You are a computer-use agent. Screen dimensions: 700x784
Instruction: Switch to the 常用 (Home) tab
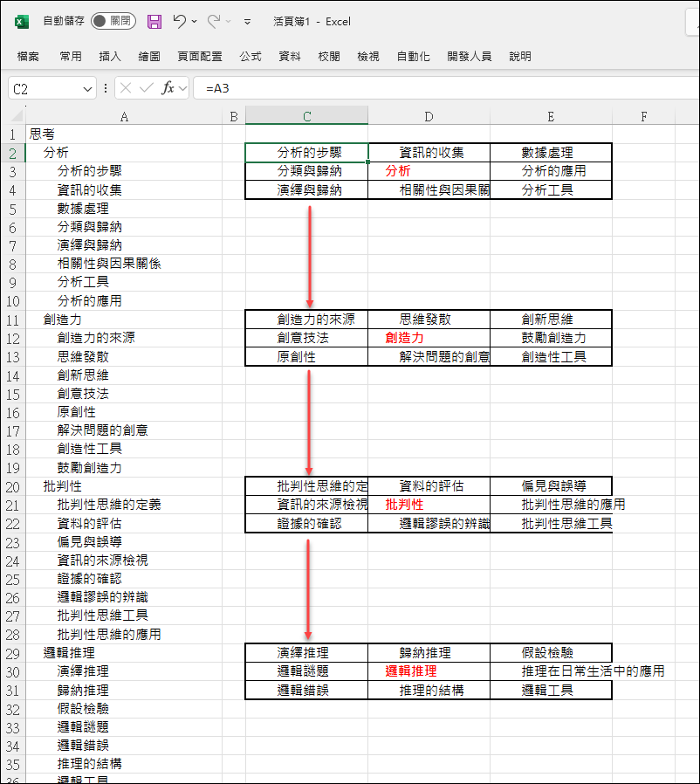[71, 57]
